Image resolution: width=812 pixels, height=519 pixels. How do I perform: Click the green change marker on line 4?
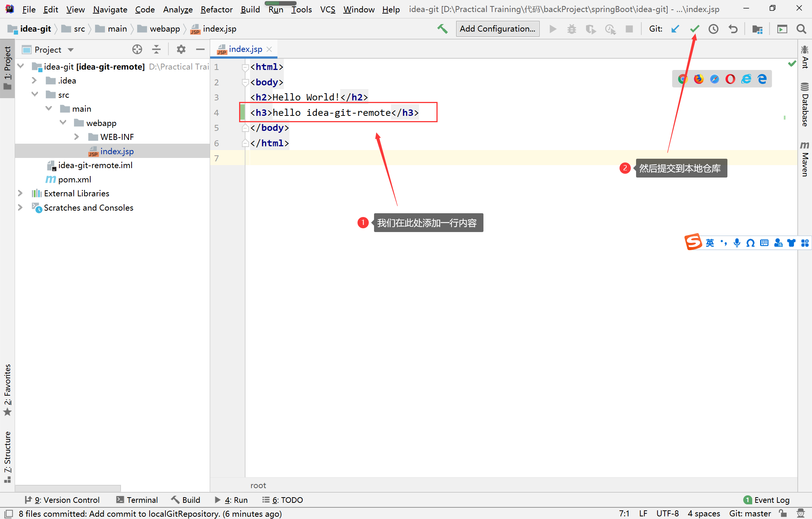point(242,112)
